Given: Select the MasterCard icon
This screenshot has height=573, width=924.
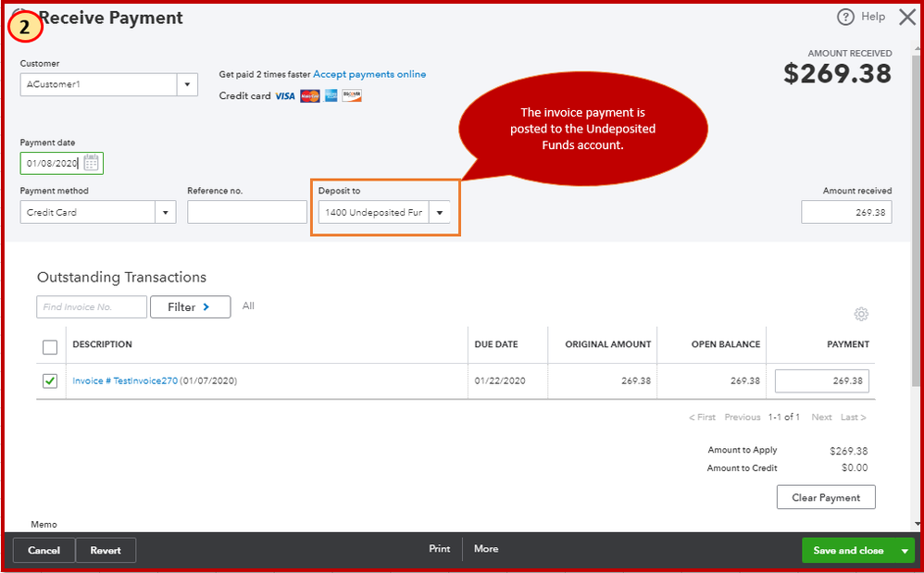Looking at the screenshot, I should point(309,95).
